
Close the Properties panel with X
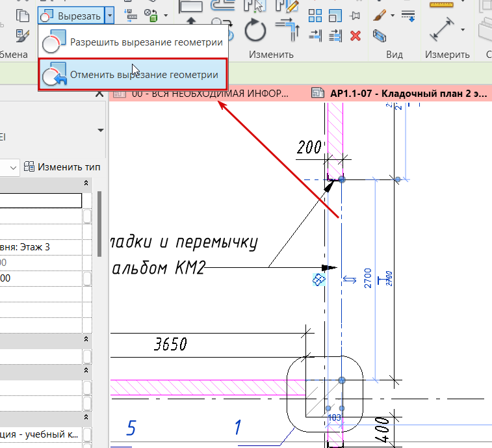tap(99, 94)
